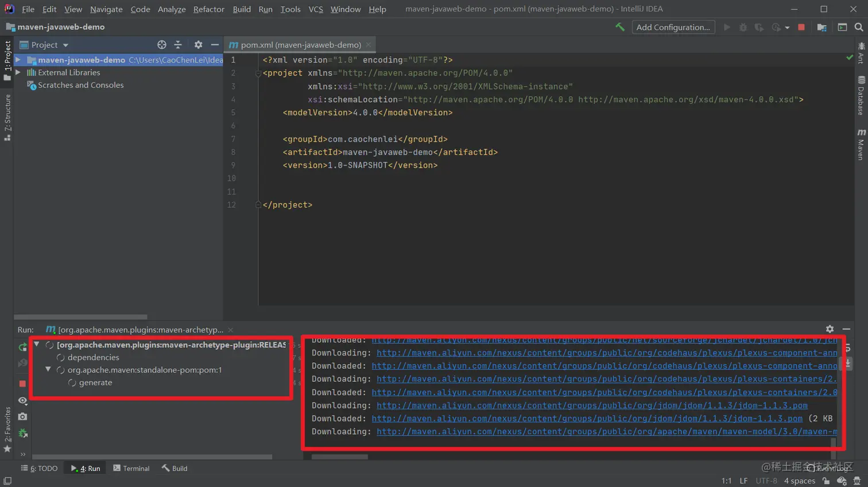
Task: Select the External Libraries tree item
Action: coord(68,72)
